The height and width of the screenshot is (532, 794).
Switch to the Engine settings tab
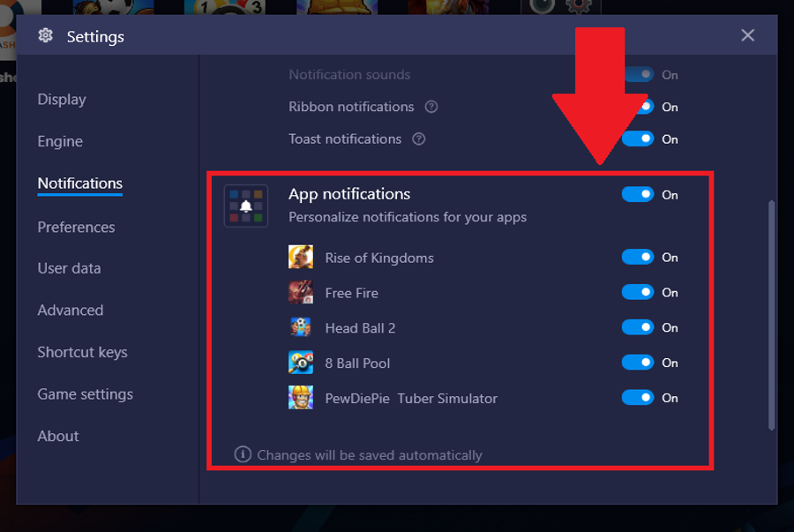[60, 141]
